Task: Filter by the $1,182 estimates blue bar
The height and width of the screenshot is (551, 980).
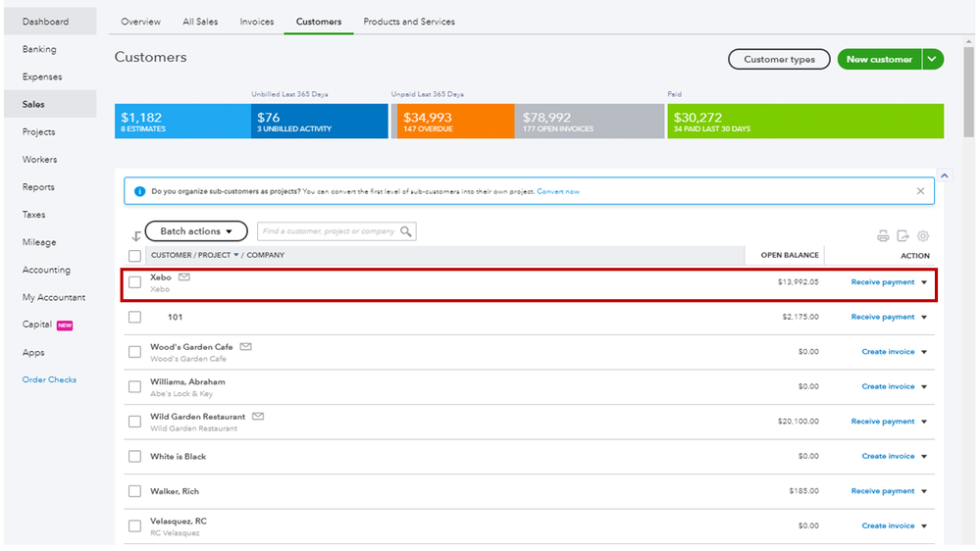Action: (182, 122)
